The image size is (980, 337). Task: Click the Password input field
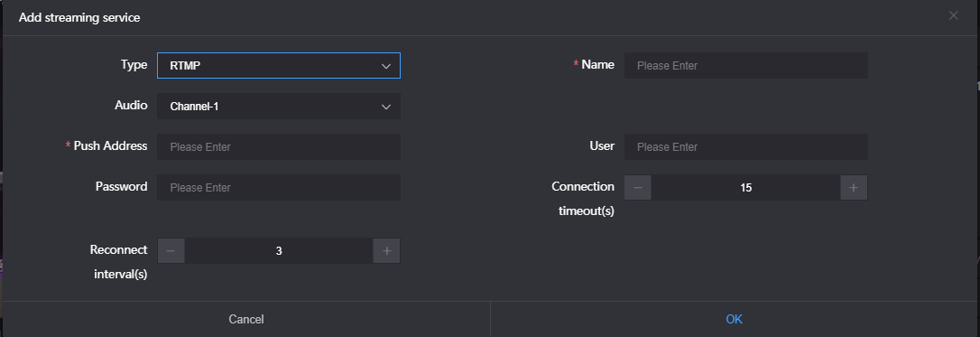[279, 188]
